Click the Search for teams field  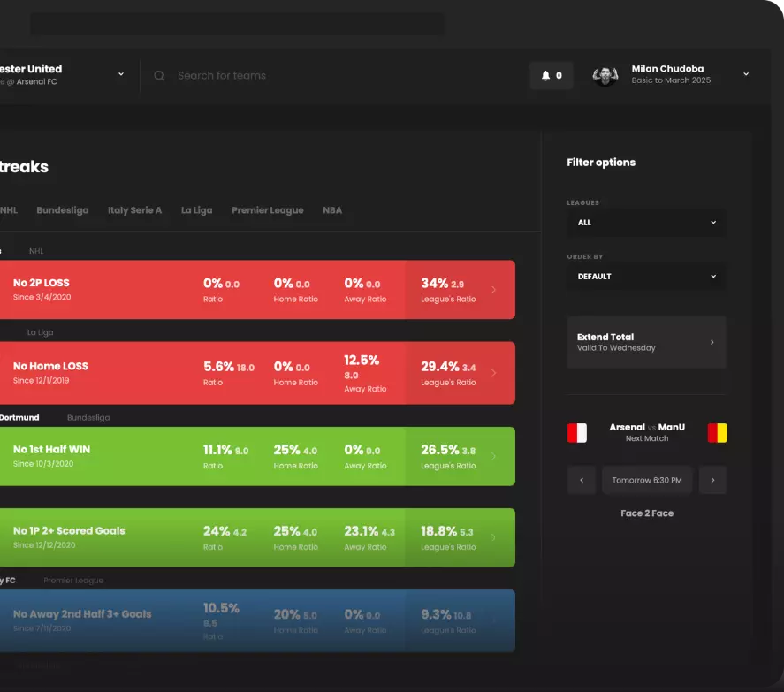222,75
